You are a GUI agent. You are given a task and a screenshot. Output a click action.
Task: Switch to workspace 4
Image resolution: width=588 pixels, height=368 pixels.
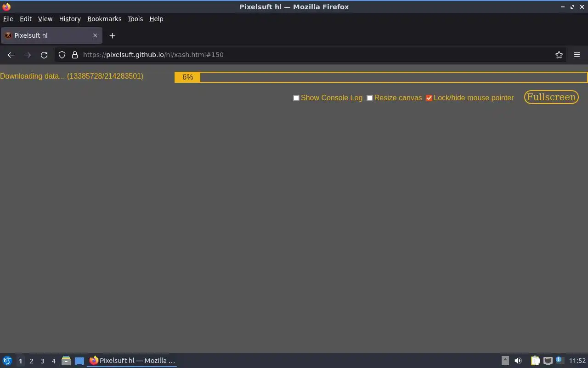(53, 361)
